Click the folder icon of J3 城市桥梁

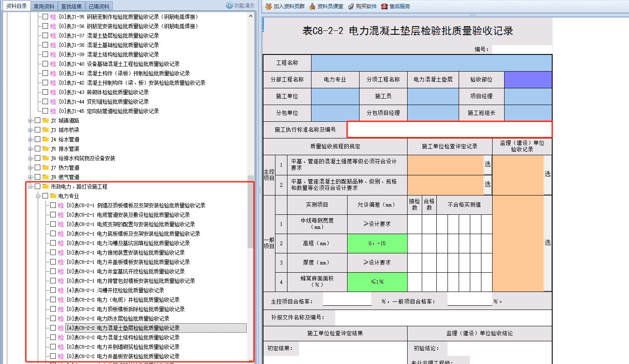tap(45, 130)
